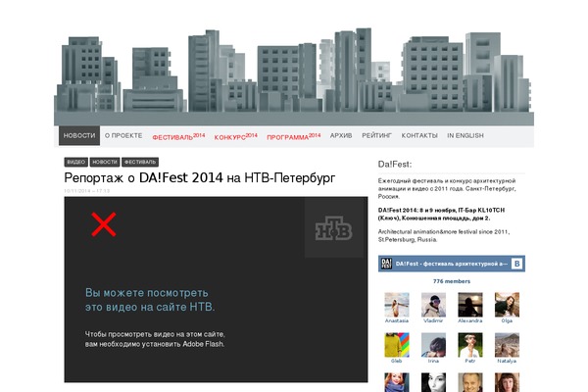The width and height of the screenshot is (588, 392).
Task: Click the Irina name link
Action: 433,361
